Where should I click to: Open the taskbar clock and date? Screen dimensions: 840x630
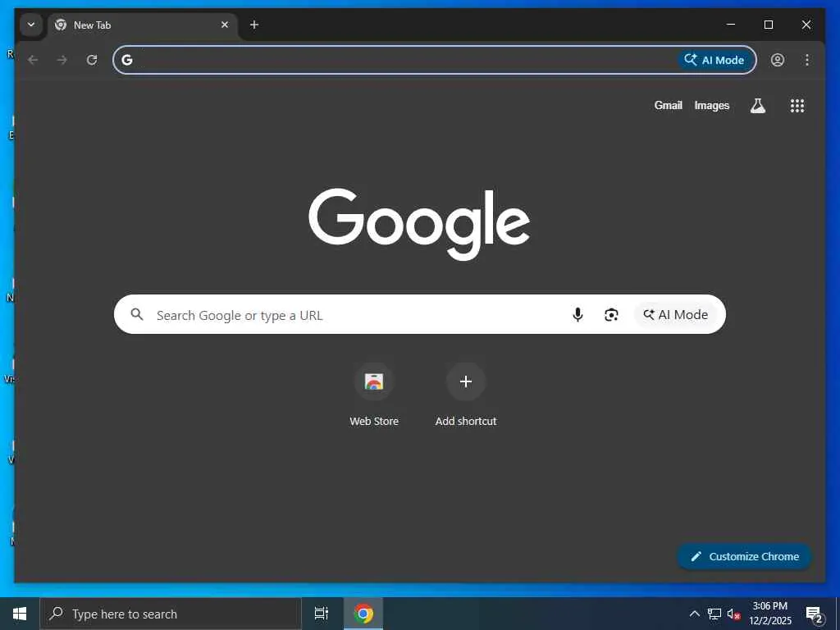[769, 614]
